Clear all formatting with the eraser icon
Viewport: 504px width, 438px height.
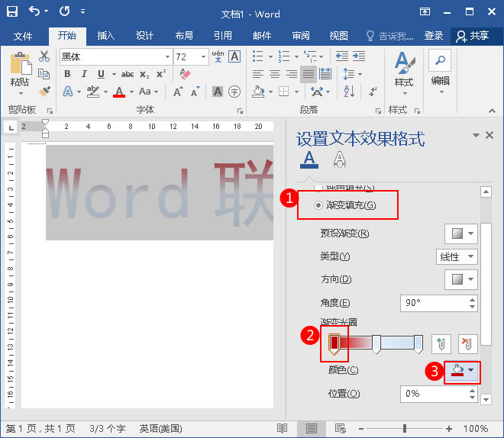pos(185,74)
